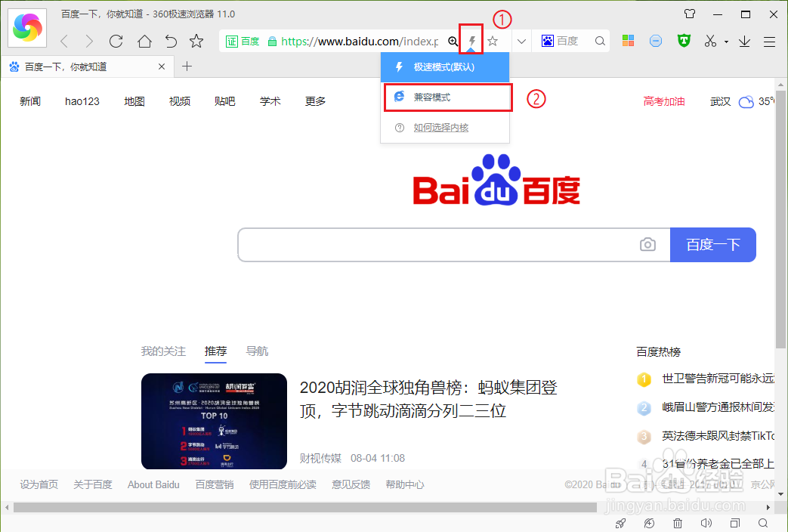The height and width of the screenshot is (532, 788).
Task: Click the Baidu paw search engine selector
Action: coord(547,41)
